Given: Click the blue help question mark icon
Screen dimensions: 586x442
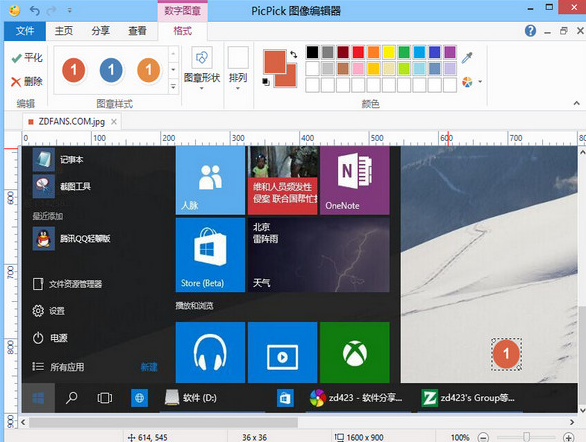Looking at the screenshot, I should click(x=530, y=31).
